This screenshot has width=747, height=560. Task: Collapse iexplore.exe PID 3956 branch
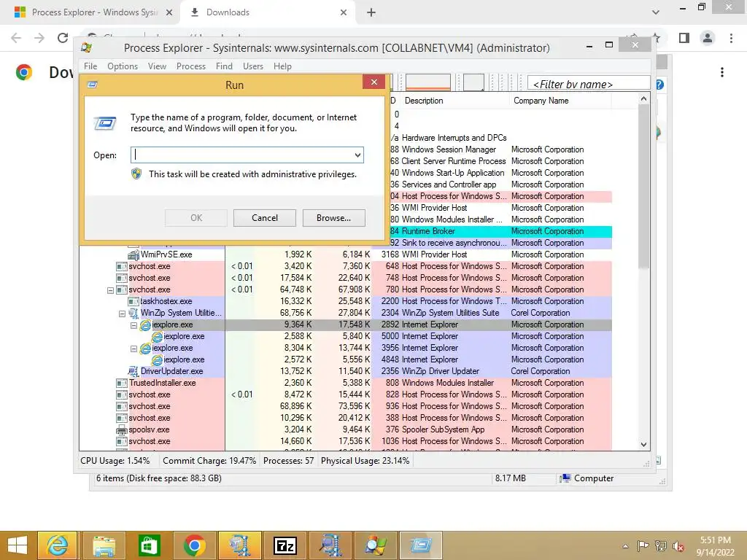tap(134, 349)
